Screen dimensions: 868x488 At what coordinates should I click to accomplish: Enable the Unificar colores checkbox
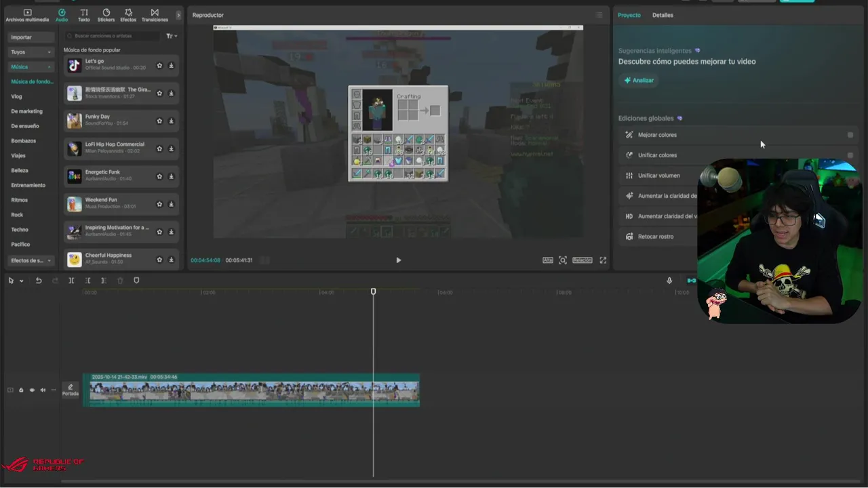click(x=850, y=155)
